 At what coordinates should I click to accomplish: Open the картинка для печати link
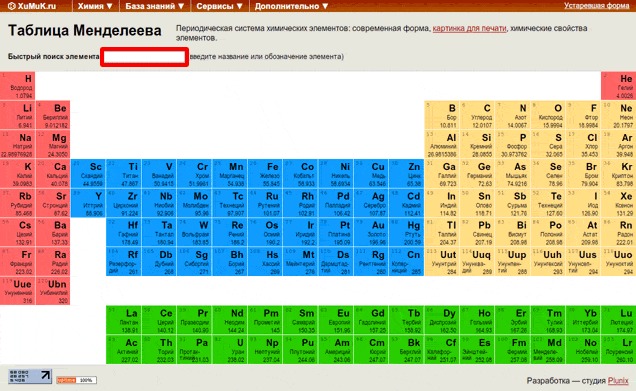pos(469,28)
